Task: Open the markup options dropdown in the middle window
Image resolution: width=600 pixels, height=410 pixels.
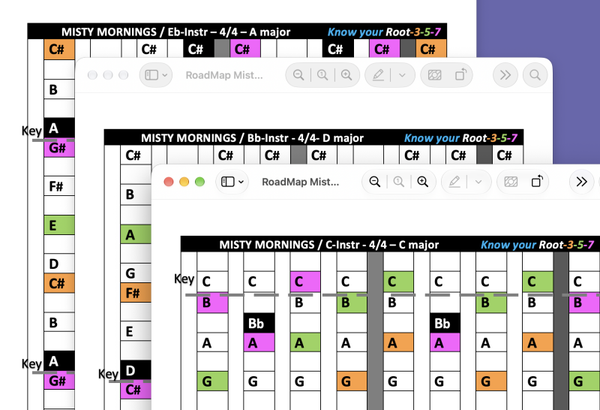Action: pyautogui.click(x=402, y=75)
